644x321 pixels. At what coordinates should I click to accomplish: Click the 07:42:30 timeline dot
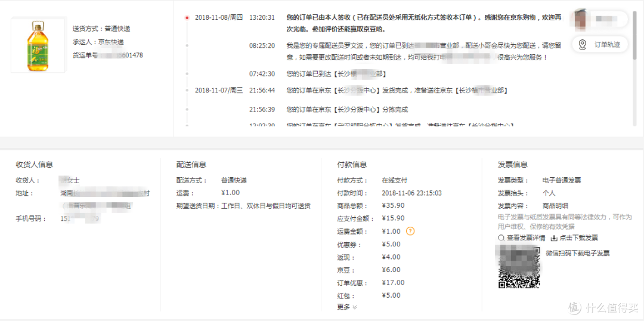[x=187, y=74]
